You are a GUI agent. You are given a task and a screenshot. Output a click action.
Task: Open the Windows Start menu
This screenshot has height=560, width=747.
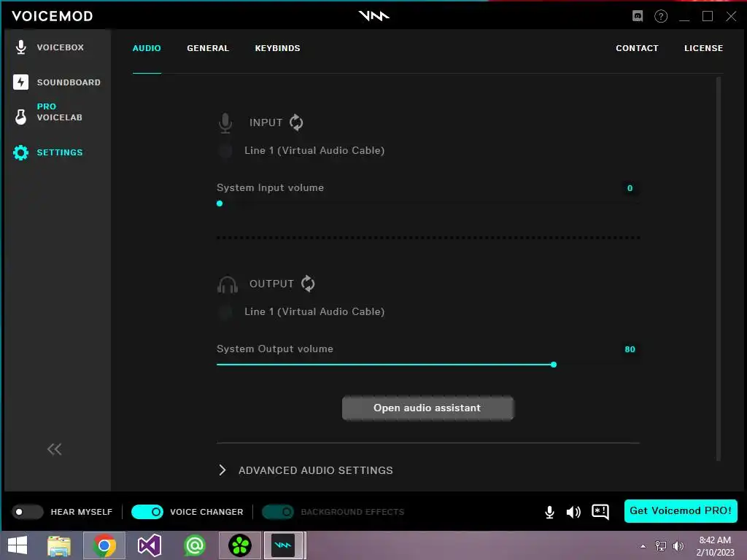tap(18, 545)
